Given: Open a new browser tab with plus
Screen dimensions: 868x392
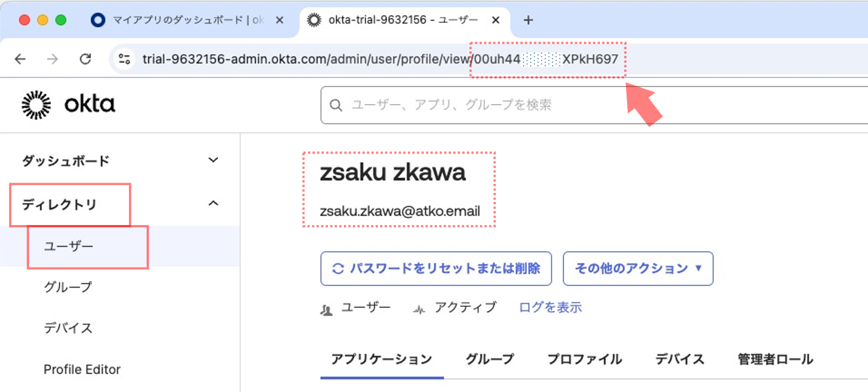Looking at the screenshot, I should 528,20.
